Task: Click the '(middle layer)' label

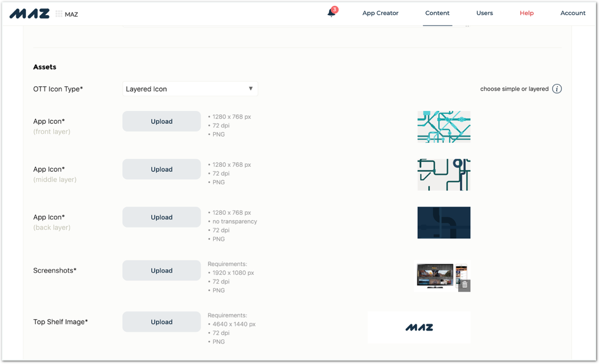Action: point(55,179)
